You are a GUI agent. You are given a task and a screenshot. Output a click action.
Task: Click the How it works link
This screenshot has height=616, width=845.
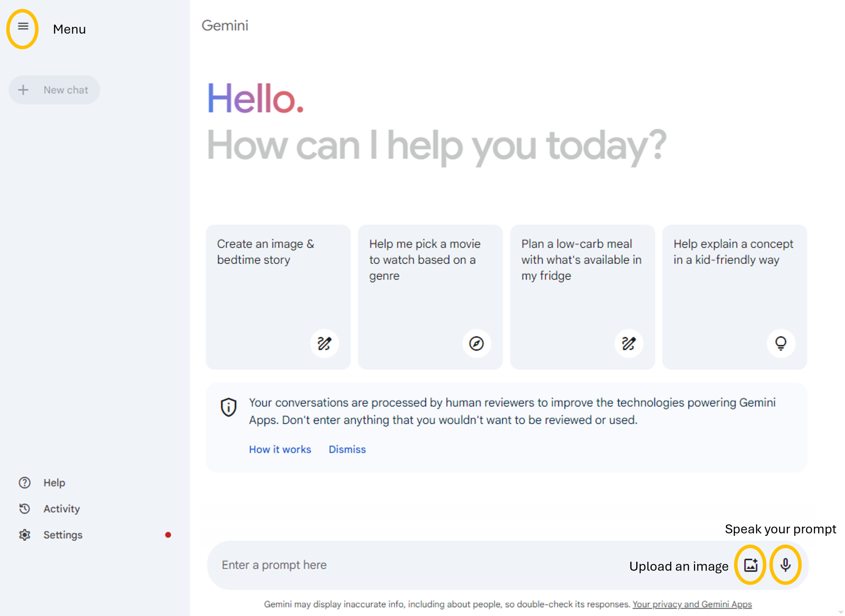point(280,449)
